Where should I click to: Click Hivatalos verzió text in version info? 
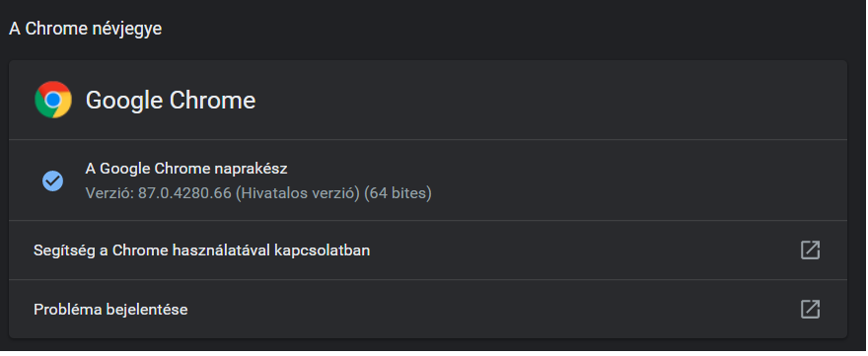[298, 194]
